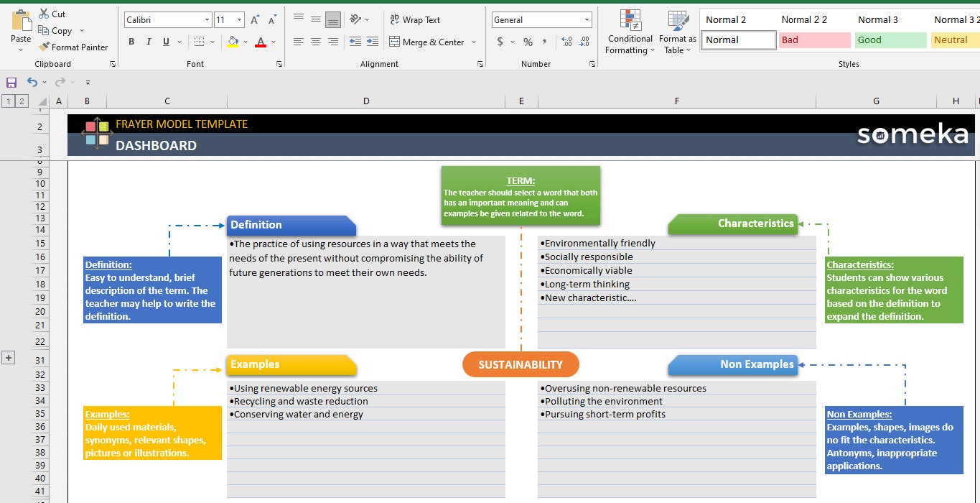Open the General number format dropdown

click(x=587, y=20)
